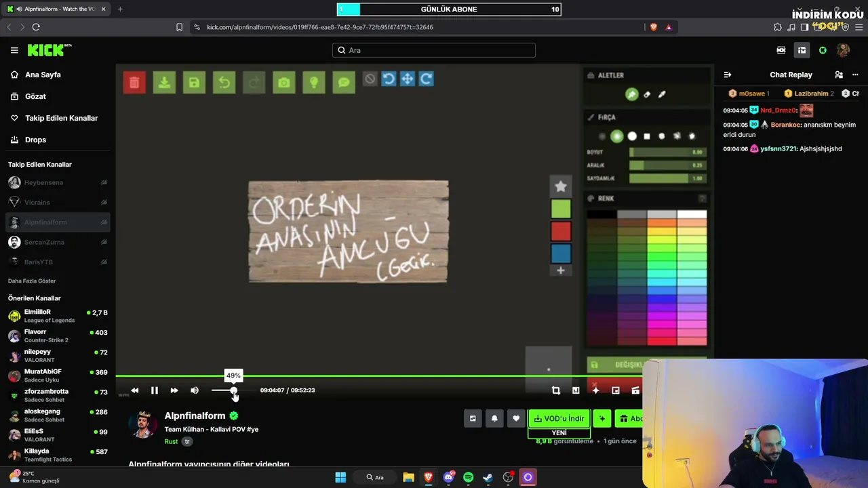Viewport: 868px width, 488px height.
Task: Open Discord from the taskbar
Action: point(448,477)
